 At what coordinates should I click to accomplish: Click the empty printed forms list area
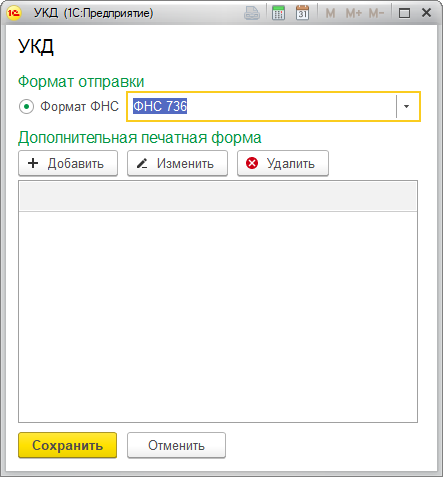coord(218,317)
